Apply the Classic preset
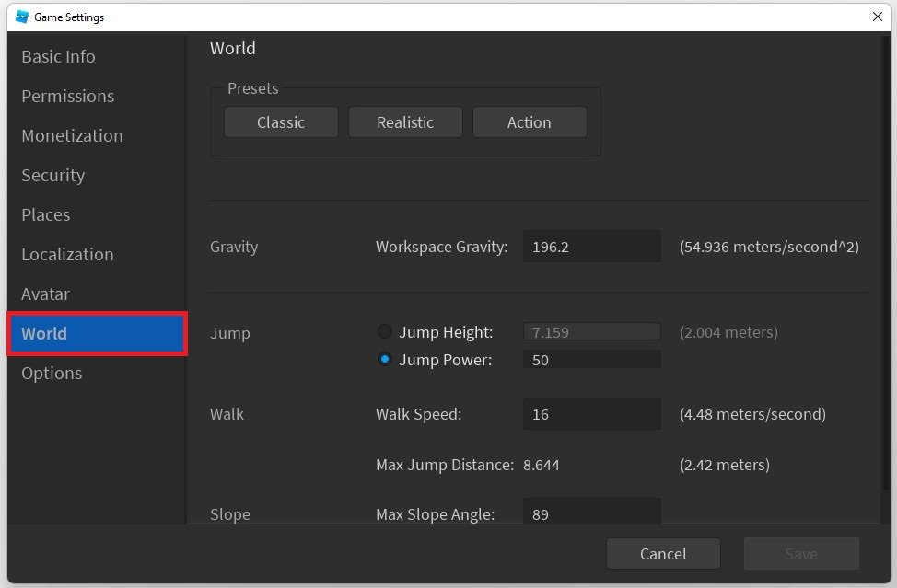The width and height of the screenshot is (897, 588). tap(281, 122)
